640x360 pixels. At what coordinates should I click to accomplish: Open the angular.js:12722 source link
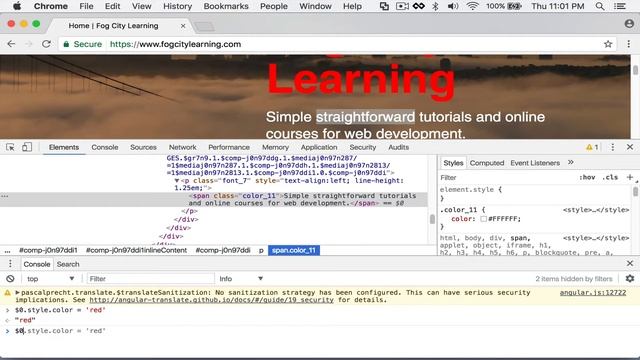pos(593,293)
